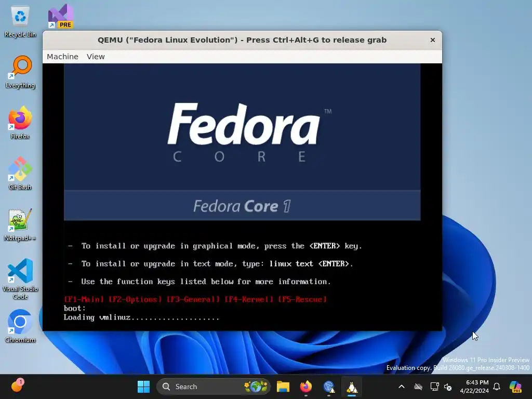Open the network display tray icon
This screenshot has height=399, width=532.
[434, 387]
